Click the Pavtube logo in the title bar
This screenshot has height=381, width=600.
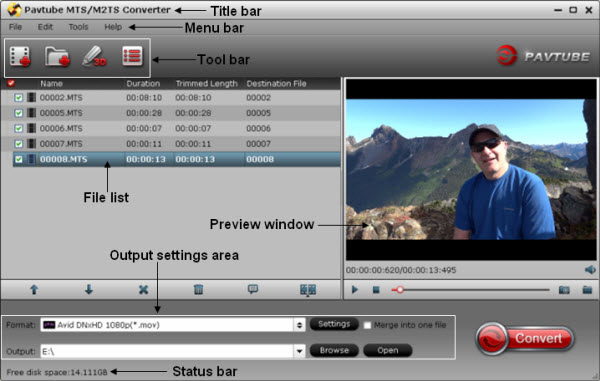tap(14, 10)
